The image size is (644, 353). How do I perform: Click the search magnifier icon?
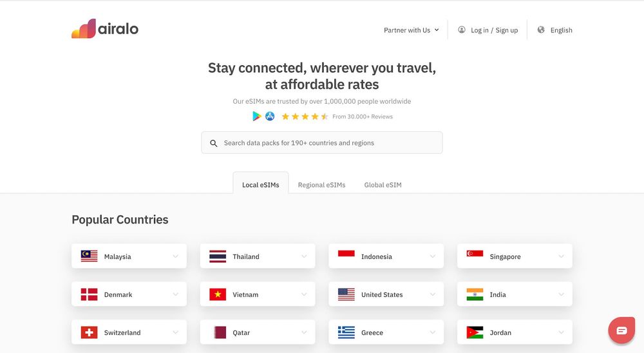coord(214,143)
